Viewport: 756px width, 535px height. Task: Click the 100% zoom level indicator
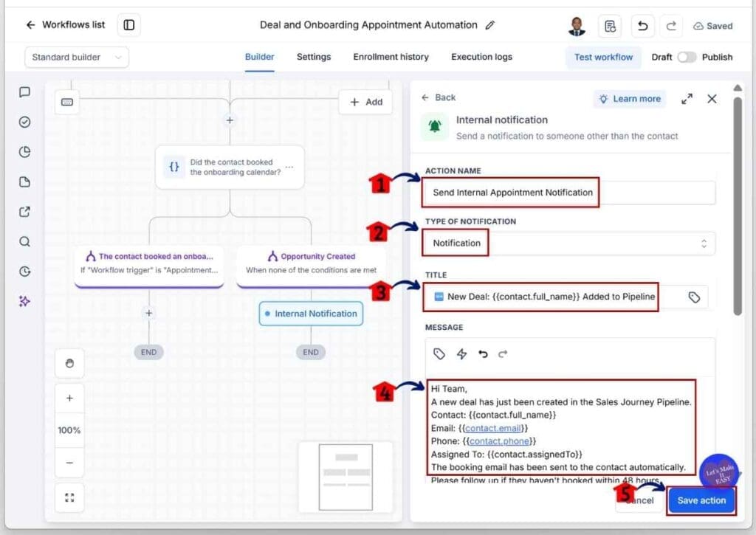tap(69, 430)
